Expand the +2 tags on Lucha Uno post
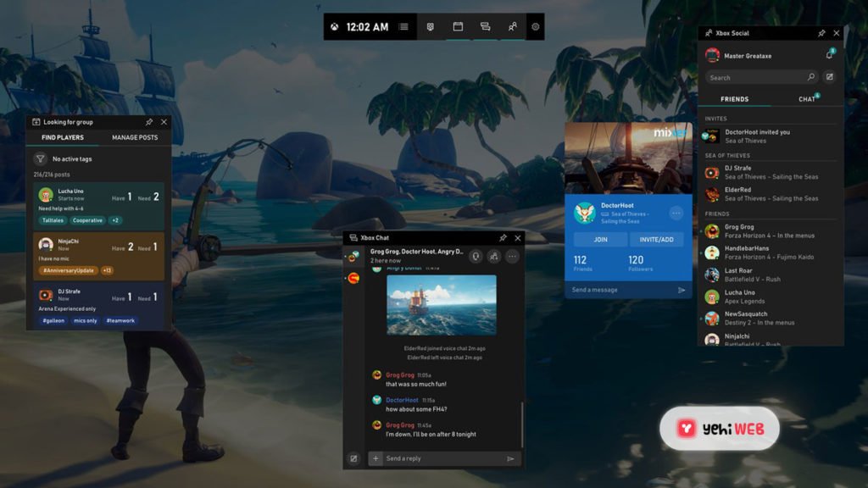This screenshot has width=868, height=488. pyautogui.click(x=115, y=220)
